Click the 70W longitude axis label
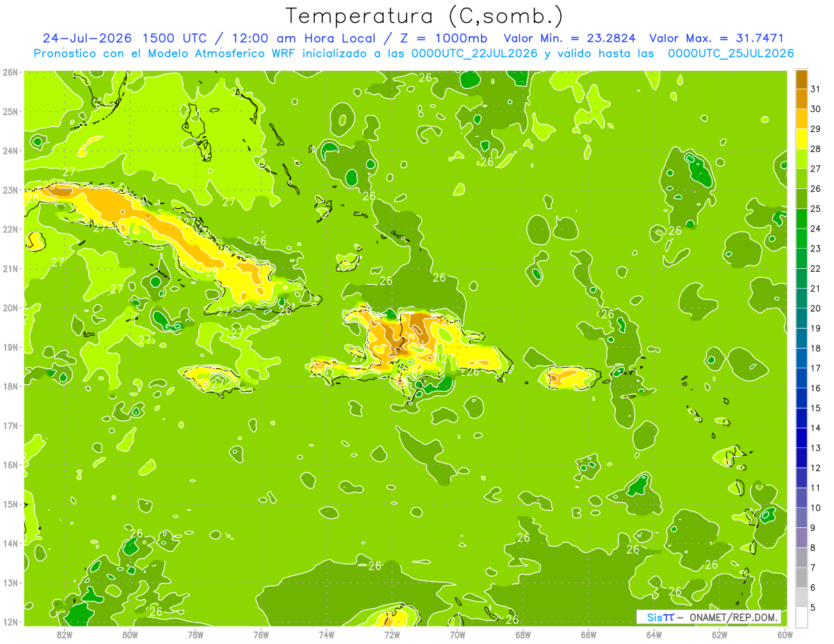This screenshot has height=644, width=834. (x=457, y=634)
